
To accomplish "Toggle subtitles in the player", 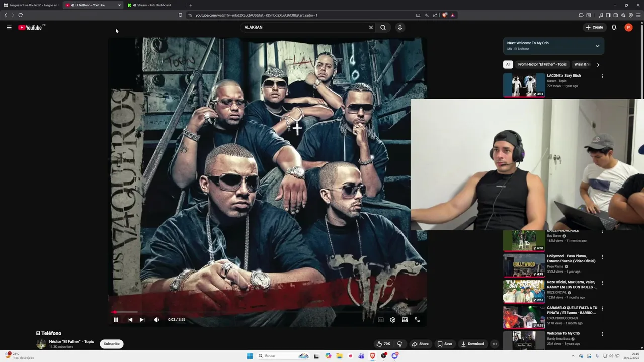I will coord(381,320).
